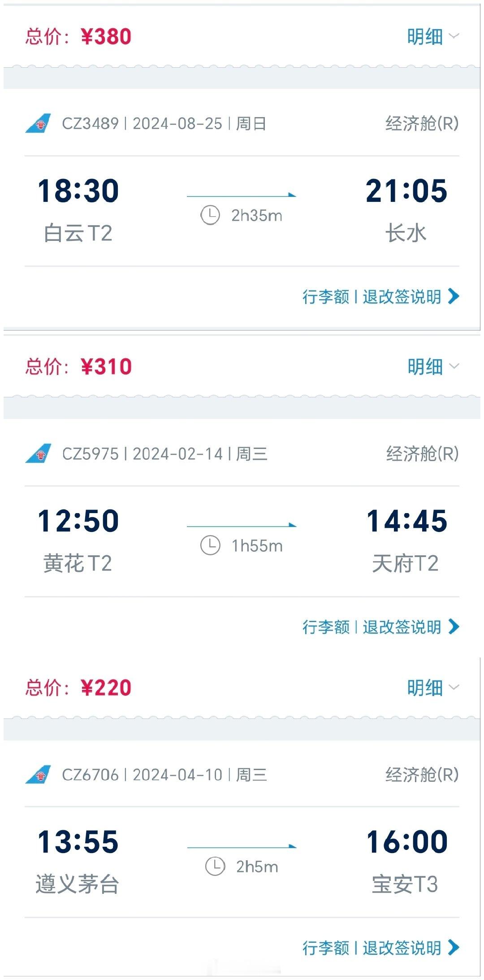
Task: Click blue arrow after 退改签说明 for CZ5975
Action: tap(454, 627)
